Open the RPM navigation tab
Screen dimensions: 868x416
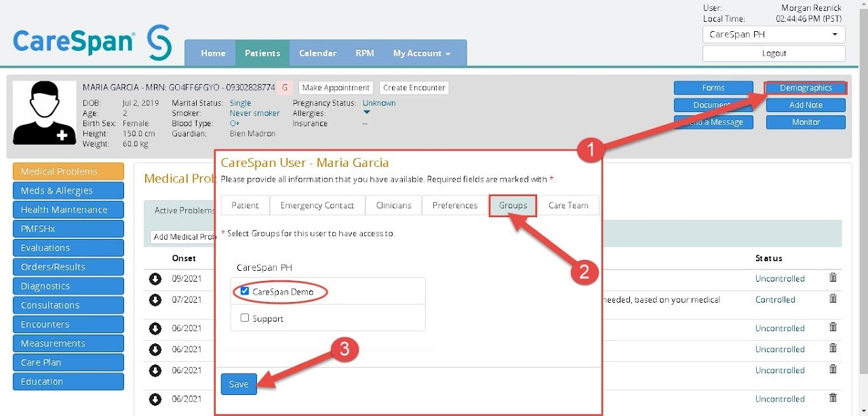365,53
